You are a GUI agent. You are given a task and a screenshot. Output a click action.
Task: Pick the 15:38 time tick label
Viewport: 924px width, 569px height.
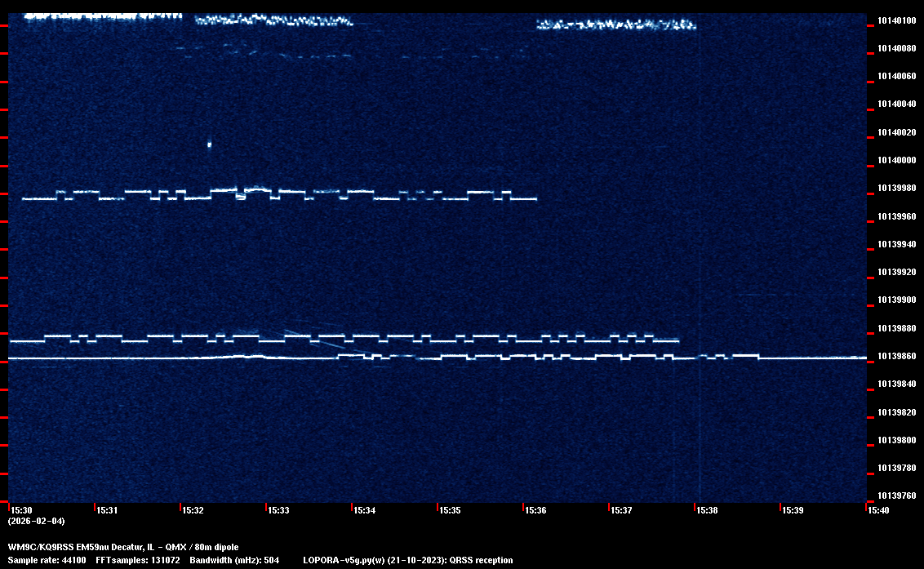[x=707, y=510]
